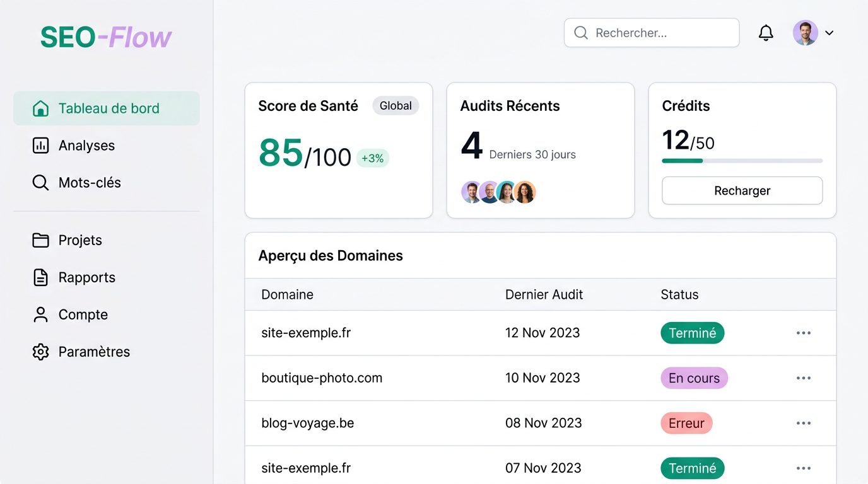The height and width of the screenshot is (484, 868).
Task: Click the search magnifier icon in Rechercher field
Action: pos(581,33)
